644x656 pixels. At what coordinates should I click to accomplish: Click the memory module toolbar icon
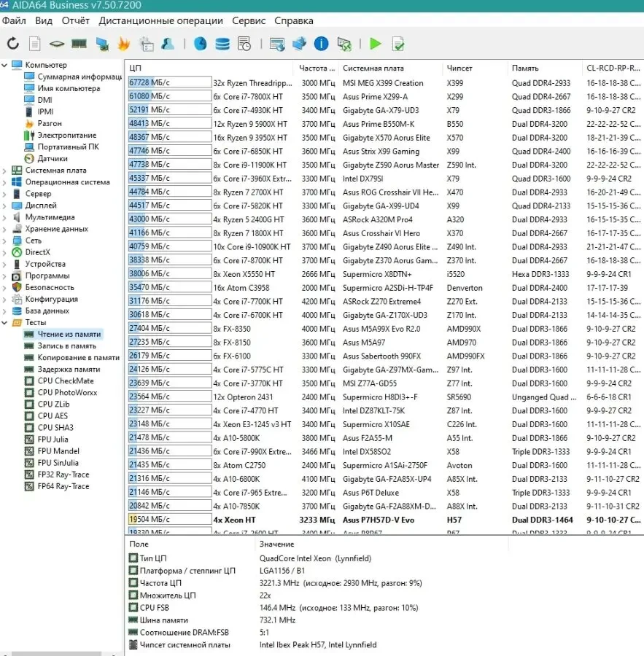coord(79,44)
